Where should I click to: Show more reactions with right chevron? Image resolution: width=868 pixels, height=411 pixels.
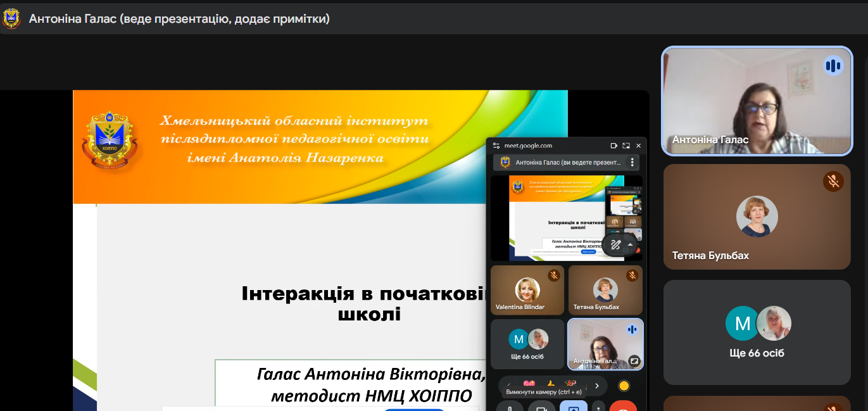[596, 386]
